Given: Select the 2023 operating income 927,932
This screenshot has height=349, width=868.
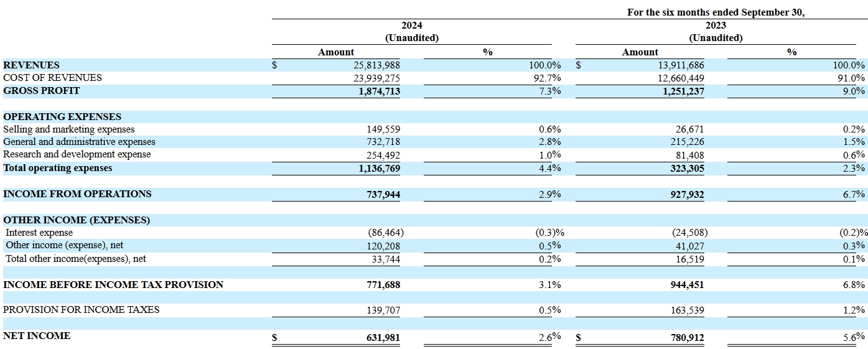Looking at the screenshot, I should 688,195.
